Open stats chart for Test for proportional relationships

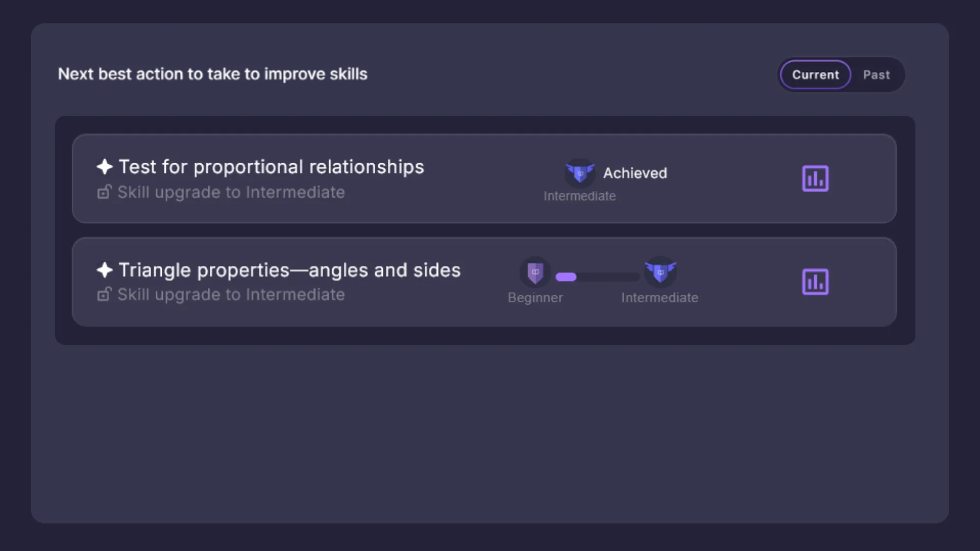coord(815,179)
